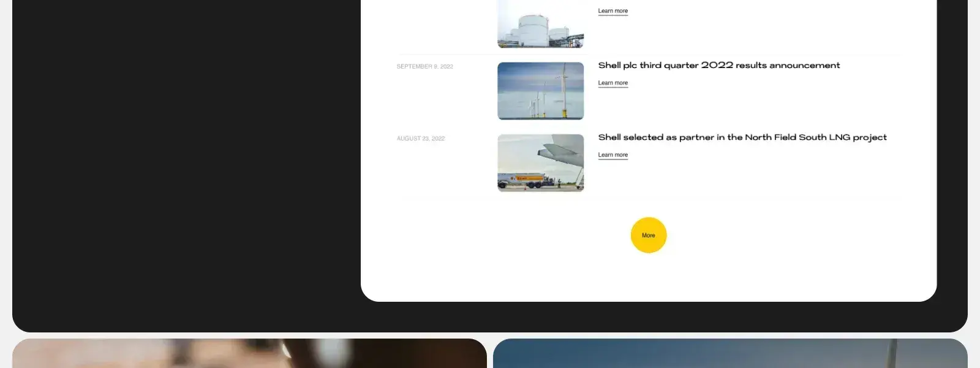Screen dimensions: 980x368
Task: Click Learn more under third quarter results
Action: [613, 83]
